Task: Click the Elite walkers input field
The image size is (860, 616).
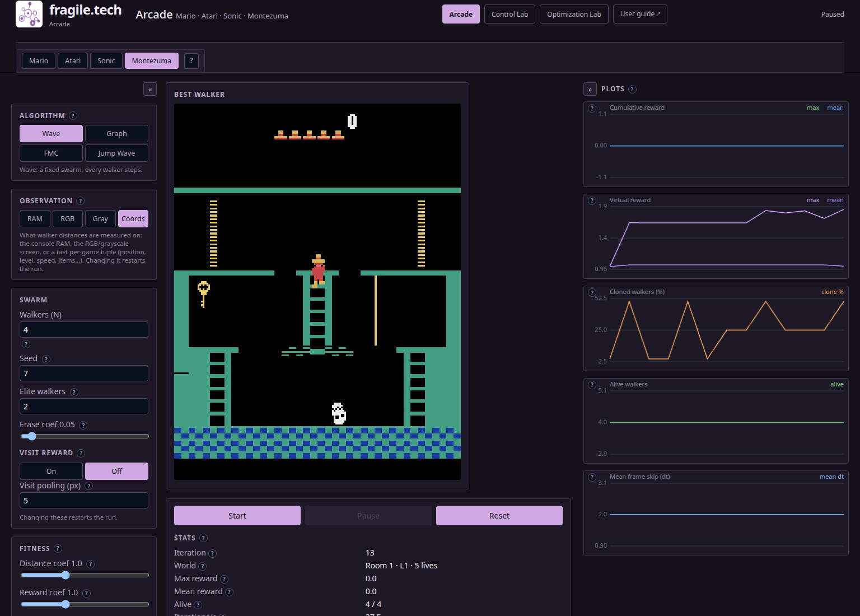Action: [84, 407]
